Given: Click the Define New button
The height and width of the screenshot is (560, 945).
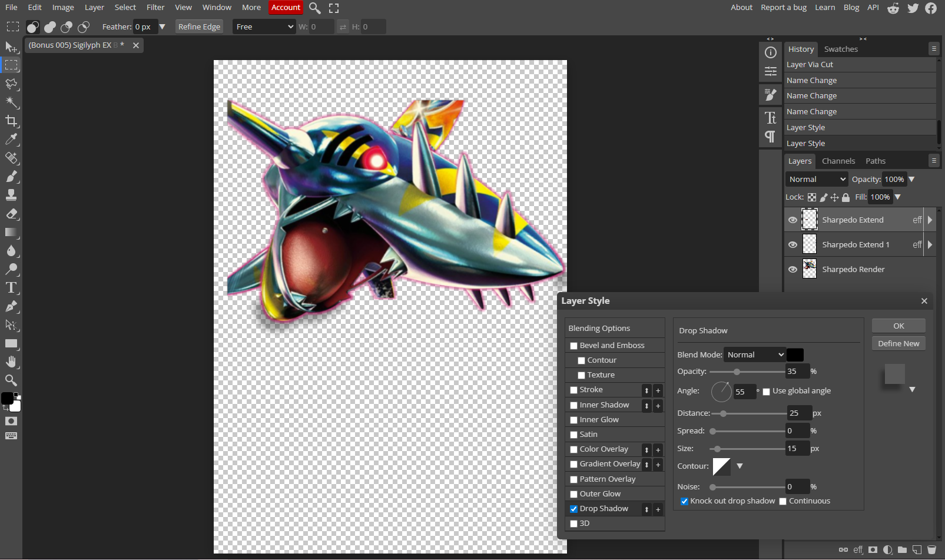Looking at the screenshot, I should (898, 344).
